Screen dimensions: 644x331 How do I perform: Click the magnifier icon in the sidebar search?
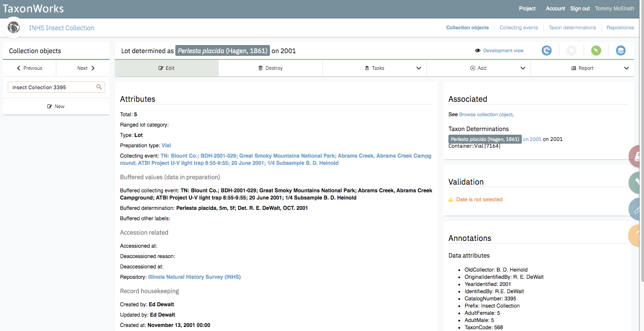click(x=99, y=86)
